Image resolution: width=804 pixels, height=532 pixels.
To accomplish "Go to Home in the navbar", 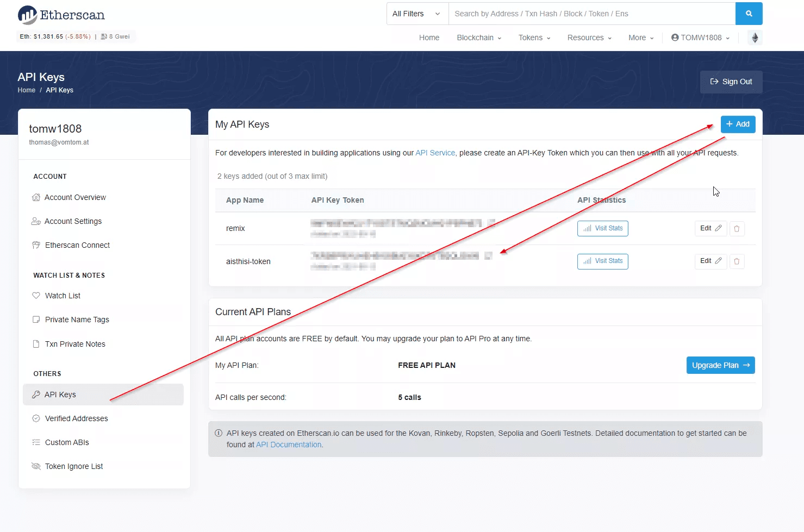I will click(429, 37).
